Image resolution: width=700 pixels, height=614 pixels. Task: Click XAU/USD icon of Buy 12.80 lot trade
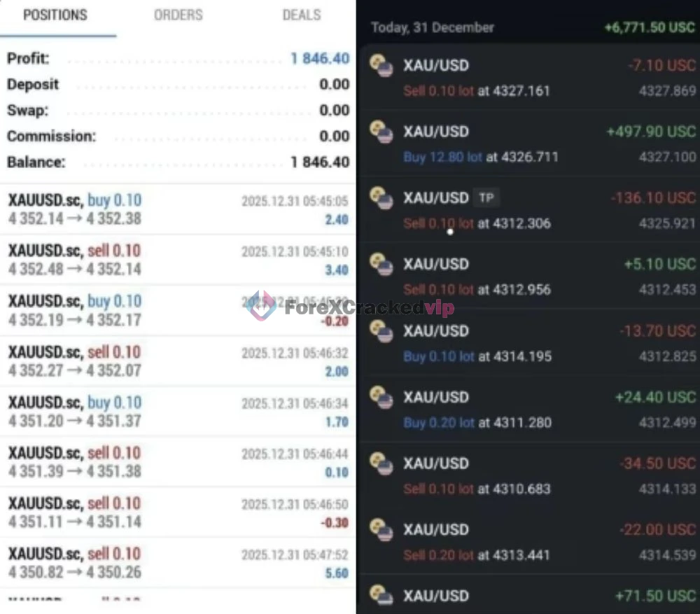tap(381, 132)
